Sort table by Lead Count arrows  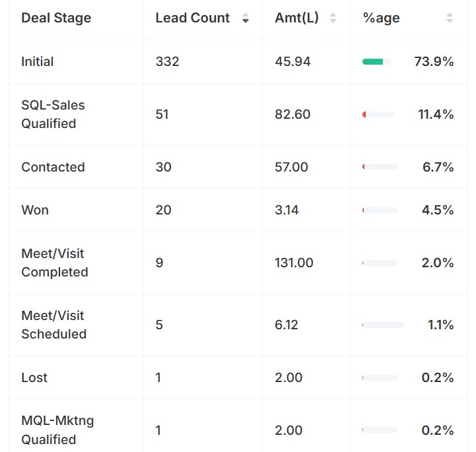click(246, 18)
